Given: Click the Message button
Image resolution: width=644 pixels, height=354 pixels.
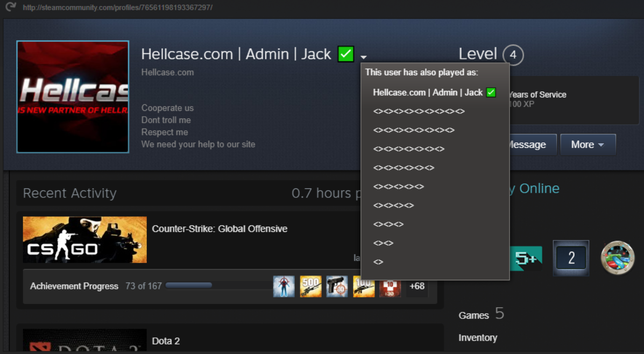Looking at the screenshot, I should tap(532, 145).
